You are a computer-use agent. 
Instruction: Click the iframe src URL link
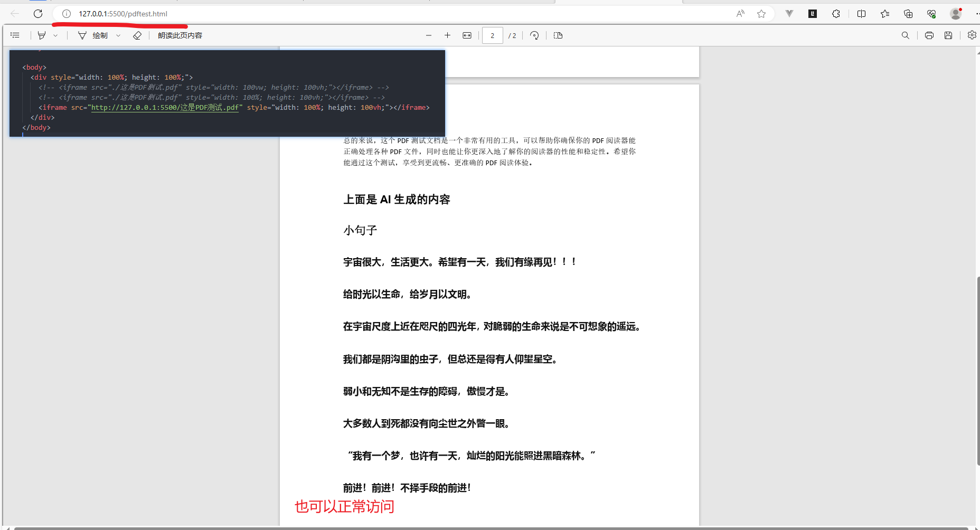165,108
